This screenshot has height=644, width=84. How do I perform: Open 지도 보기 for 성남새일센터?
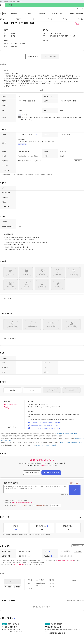coord(78,551)
